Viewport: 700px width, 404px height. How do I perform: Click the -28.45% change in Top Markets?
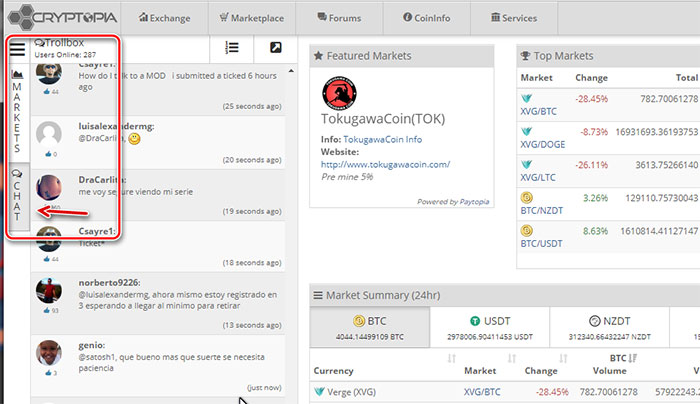(591, 99)
